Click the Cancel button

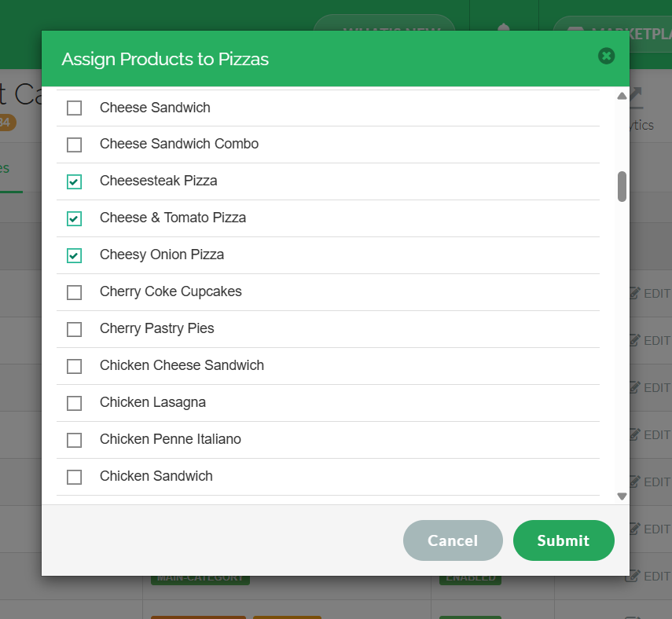[453, 540]
